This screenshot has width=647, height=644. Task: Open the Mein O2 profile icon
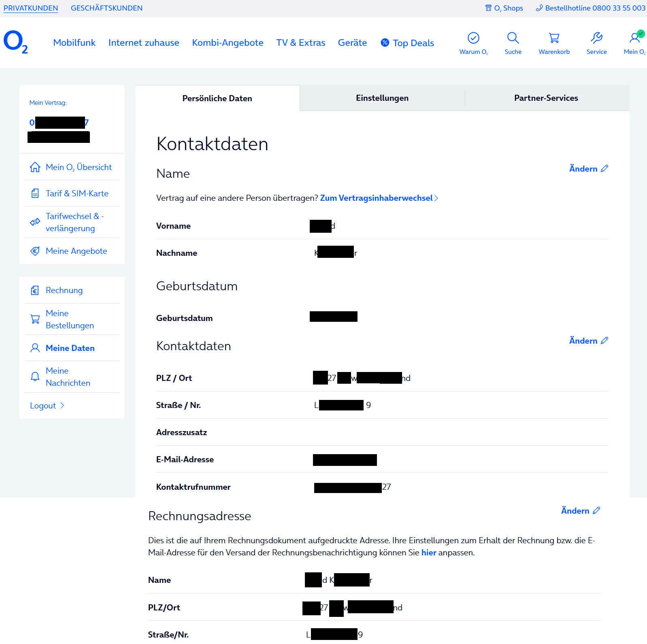635,37
